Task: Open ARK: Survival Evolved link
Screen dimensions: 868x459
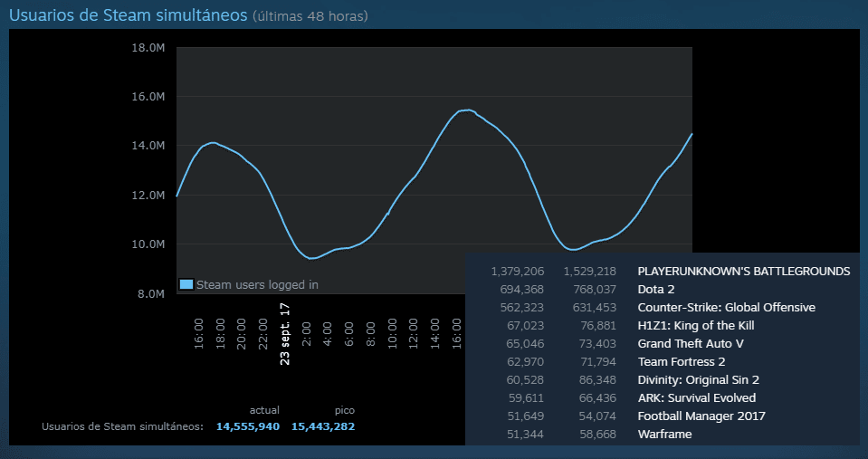Action: tap(696, 398)
